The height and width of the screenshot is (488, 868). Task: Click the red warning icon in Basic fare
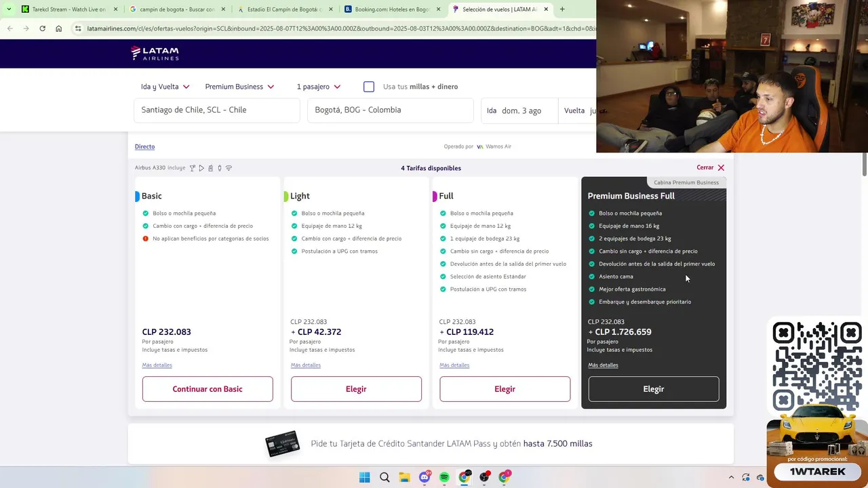(x=145, y=239)
